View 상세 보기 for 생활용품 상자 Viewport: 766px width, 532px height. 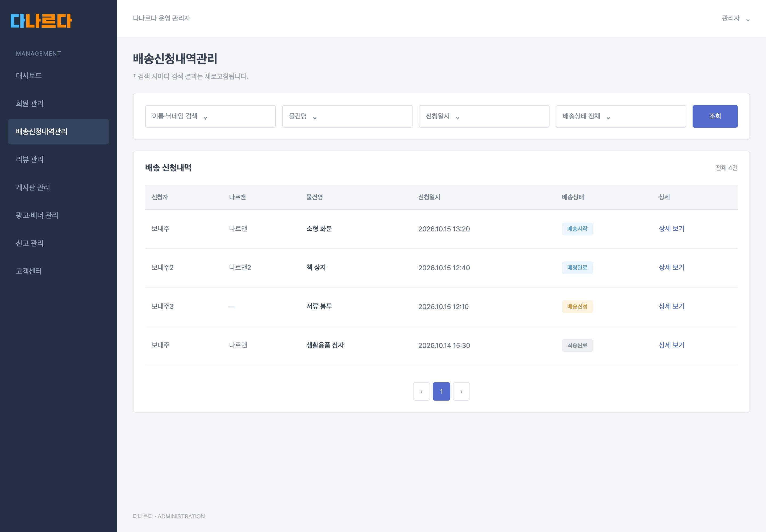point(671,345)
